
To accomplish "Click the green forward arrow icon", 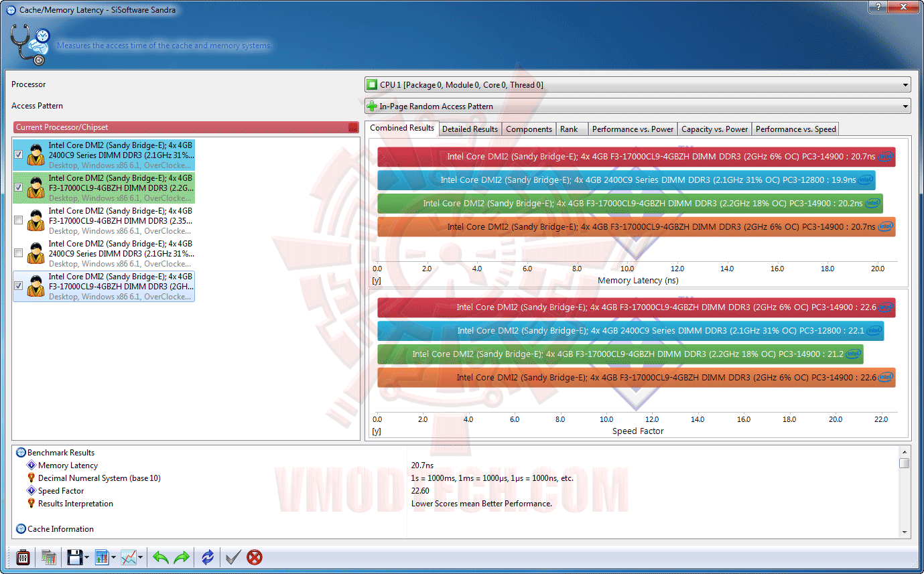I will point(182,557).
